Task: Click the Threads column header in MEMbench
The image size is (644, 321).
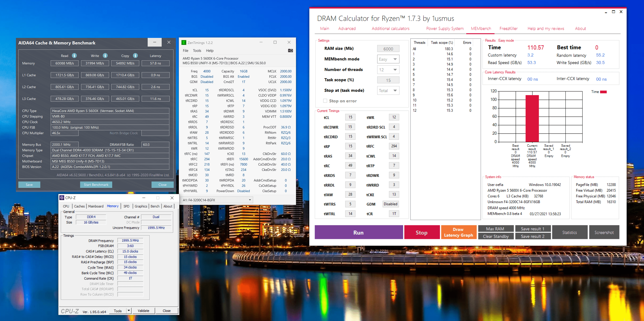Action: 419,42
